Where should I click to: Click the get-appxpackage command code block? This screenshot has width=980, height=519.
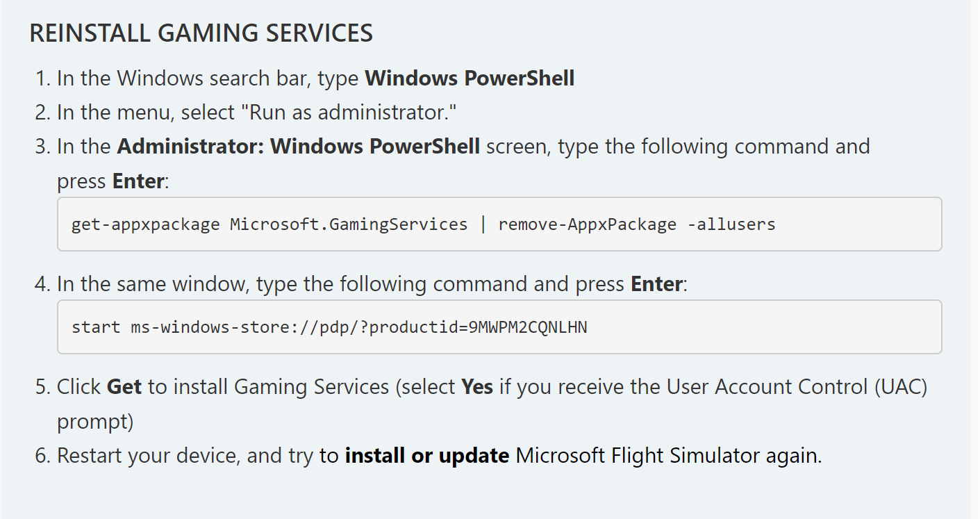[499, 224]
